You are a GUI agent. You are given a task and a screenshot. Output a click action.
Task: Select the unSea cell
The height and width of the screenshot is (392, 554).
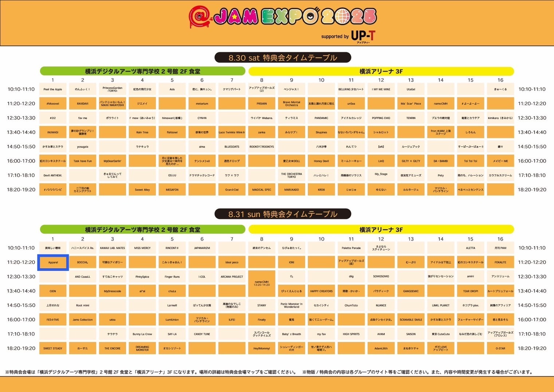pos(351,103)
